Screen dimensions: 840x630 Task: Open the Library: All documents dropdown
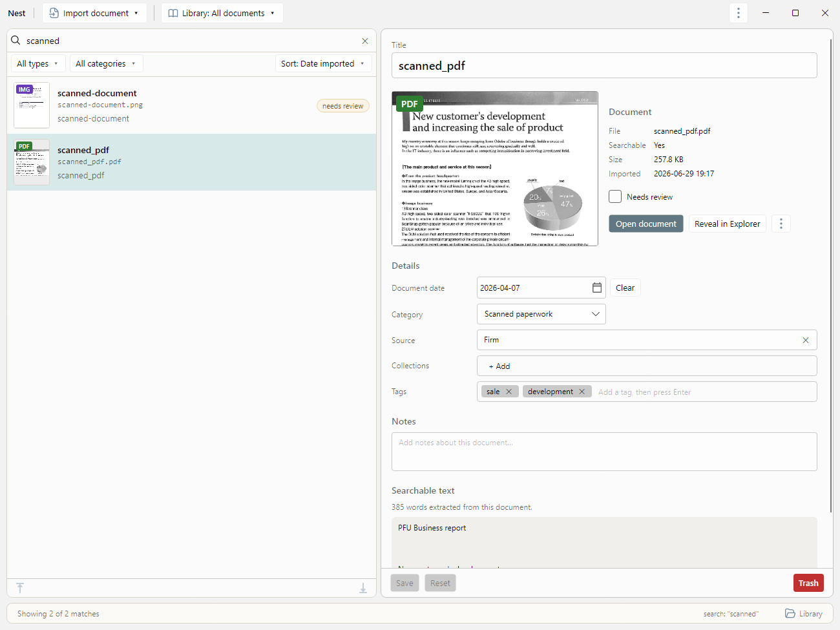(x=222, y=13)
